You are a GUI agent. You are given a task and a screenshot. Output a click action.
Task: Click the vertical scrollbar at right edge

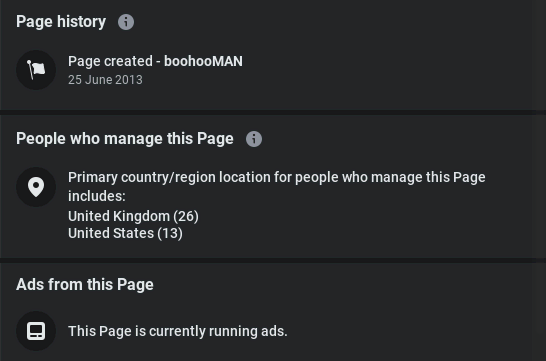click(x=538, y=180)
